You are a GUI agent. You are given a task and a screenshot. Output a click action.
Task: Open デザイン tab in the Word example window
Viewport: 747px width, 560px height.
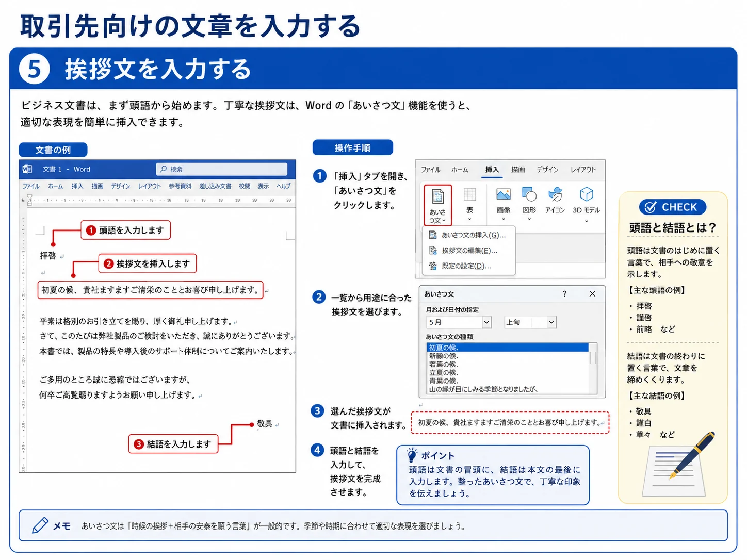[121, 186]
